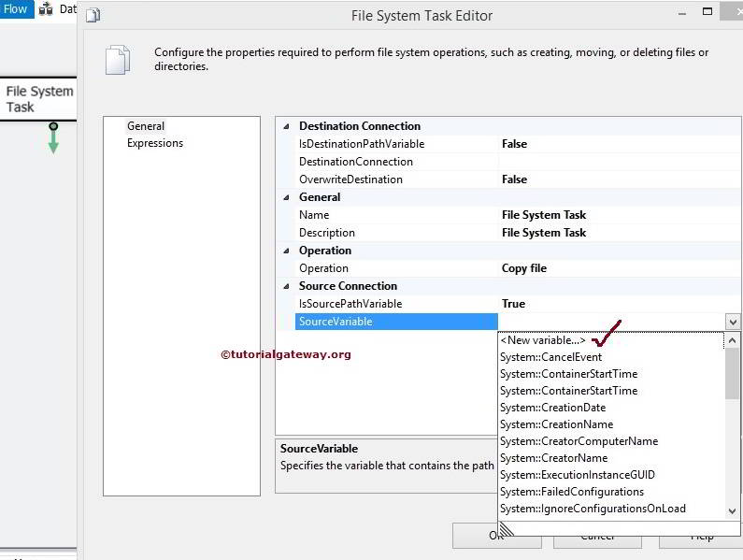Select System::CreationDate variable
The image size is (743, 560).
click(552, 408)
